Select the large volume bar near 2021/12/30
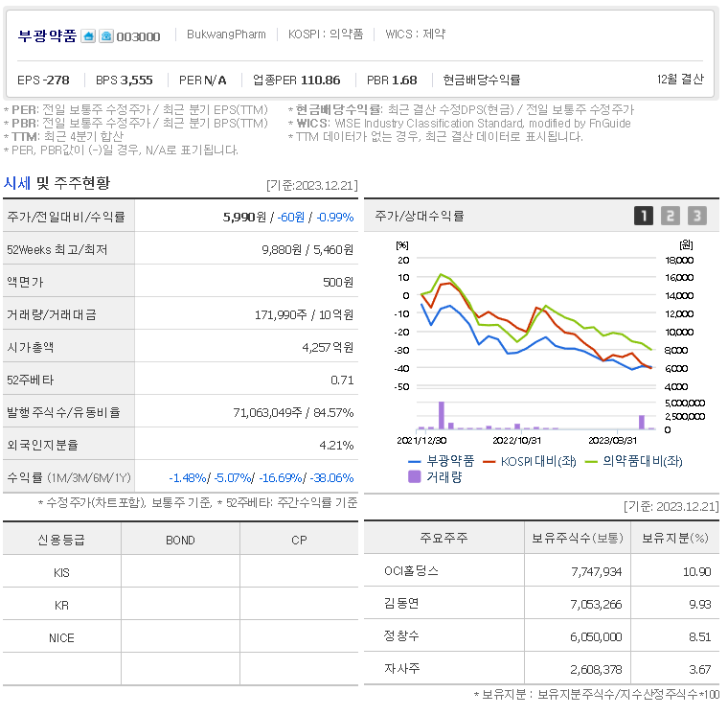 point(441,415)
